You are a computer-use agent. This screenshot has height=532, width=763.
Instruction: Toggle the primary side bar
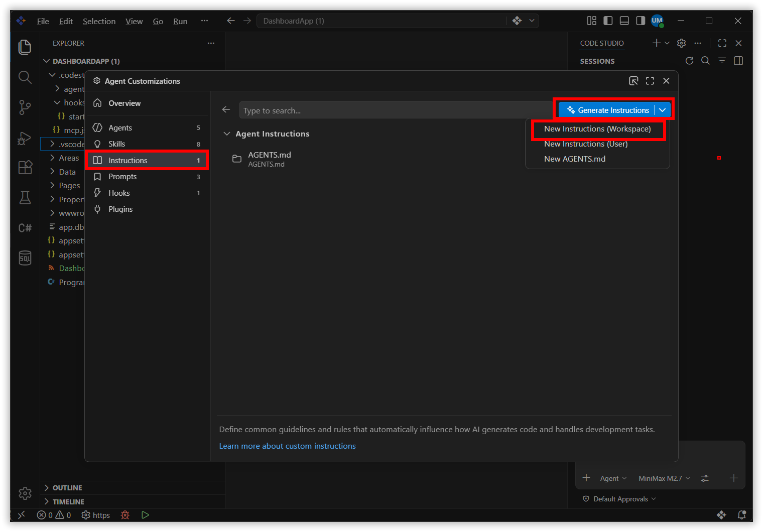click(x=608, y=21)
